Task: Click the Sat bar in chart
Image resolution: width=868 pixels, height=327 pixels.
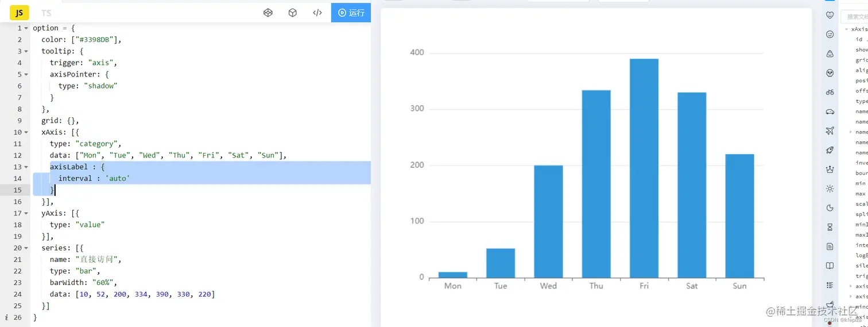Action: point(692,185)
